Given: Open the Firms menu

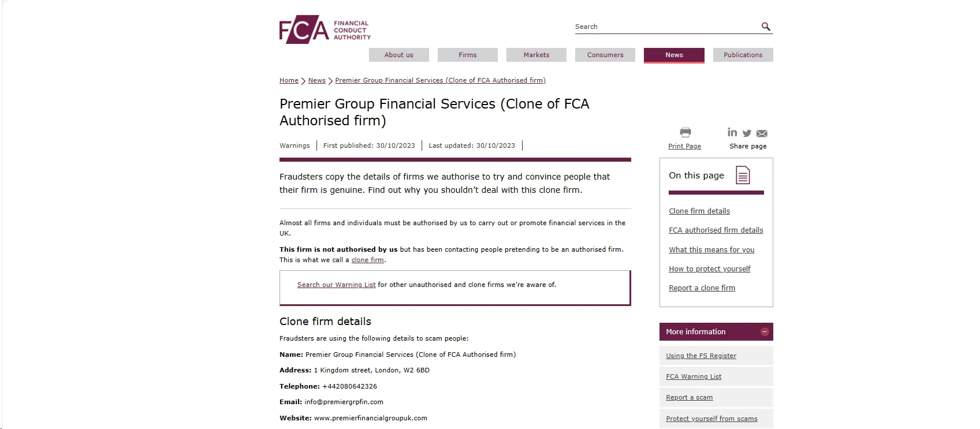Looking at the screenshot, I should pos(468,55).
